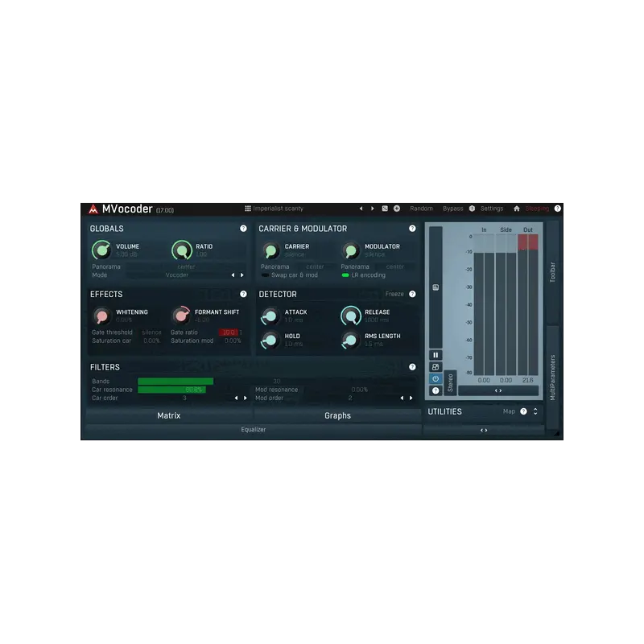Enable Swap car & mod switch
Screen dimensions: 644x644
coord(266,275)
